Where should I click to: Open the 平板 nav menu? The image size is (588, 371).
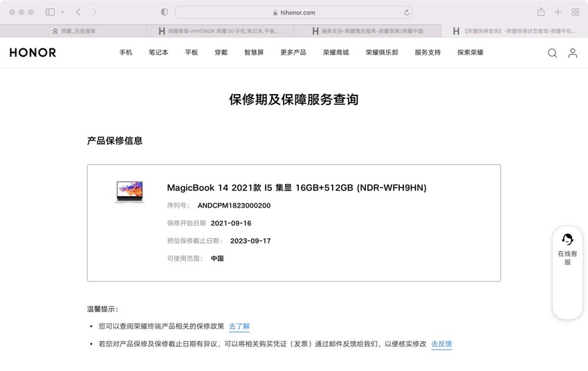click(191, 53)
